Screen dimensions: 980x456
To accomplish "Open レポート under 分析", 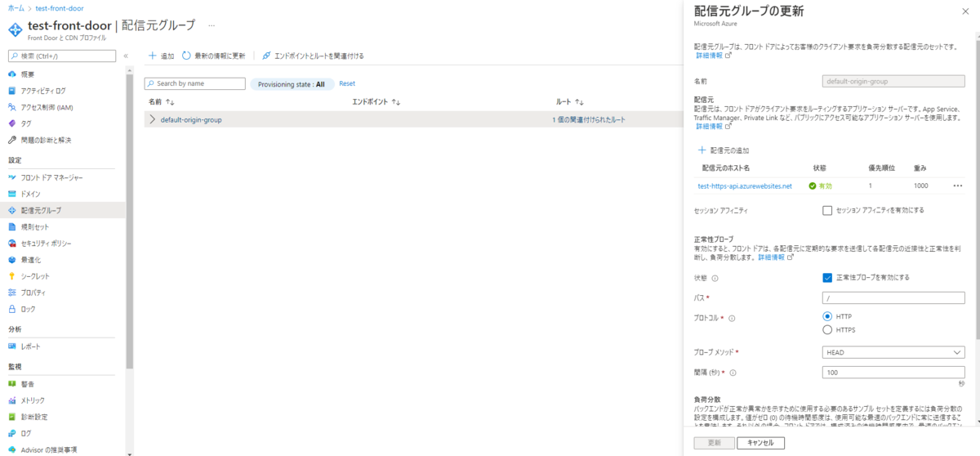I will click(30, 346).
